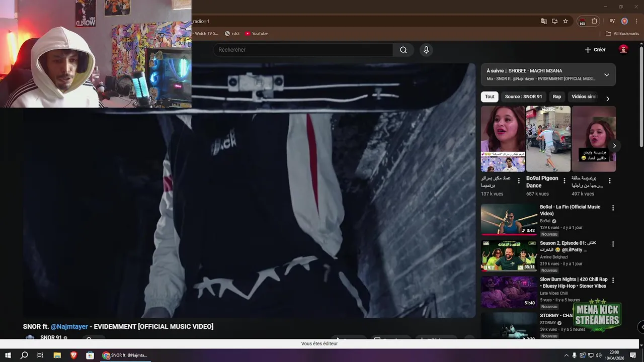Advance the Shorts shelf with next arrow
This screenshot has height=362, width=644.
(614, 146)
